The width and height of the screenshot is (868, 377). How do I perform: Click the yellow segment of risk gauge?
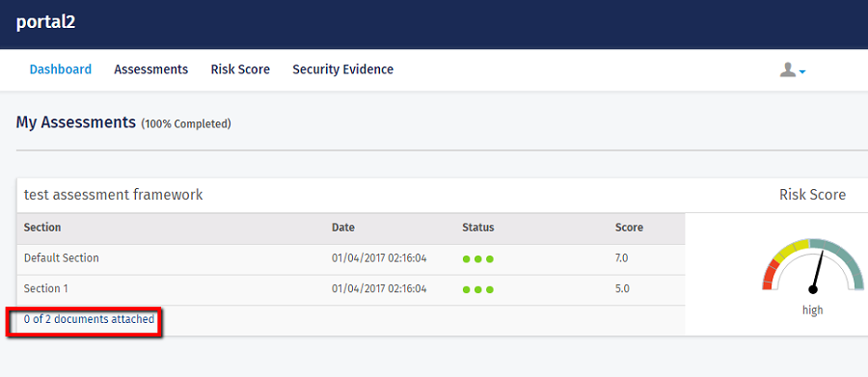click(791, 249)
